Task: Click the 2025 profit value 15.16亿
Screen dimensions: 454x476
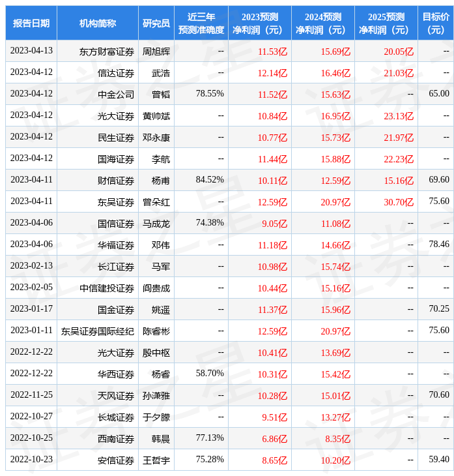Action: click(x=399, y=181)
